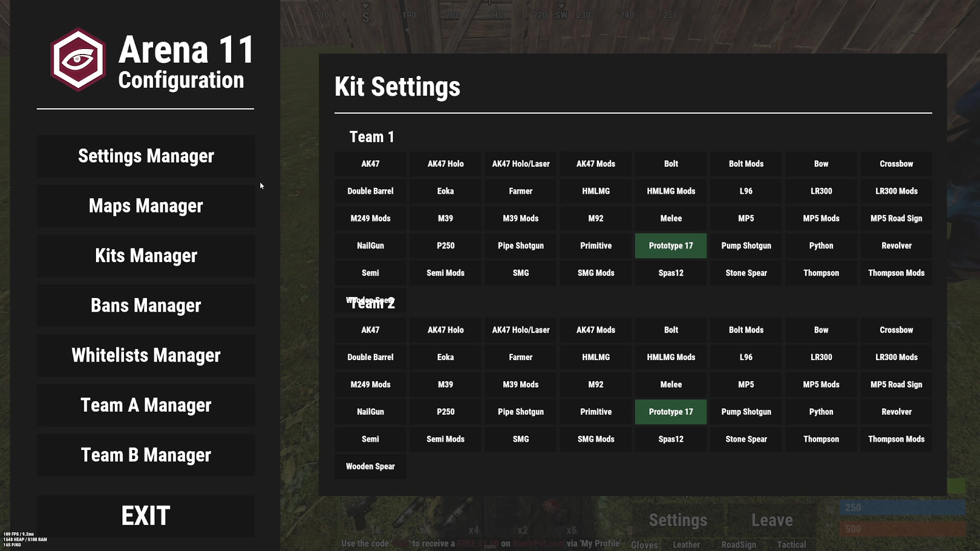Select Stone Spear kit for Team 2
The height and width of the screenshot is (551, 980).
click(x=746, y=439)
